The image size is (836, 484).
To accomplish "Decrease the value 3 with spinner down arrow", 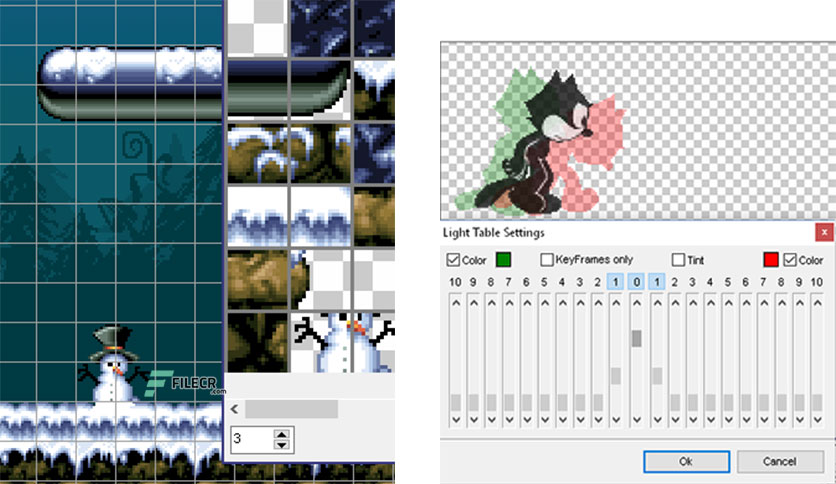I will 282,445.
